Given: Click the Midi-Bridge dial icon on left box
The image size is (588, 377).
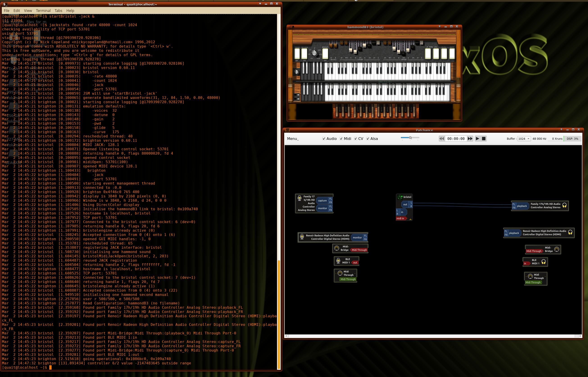Looking at the screenshot, I should [336, 248].
